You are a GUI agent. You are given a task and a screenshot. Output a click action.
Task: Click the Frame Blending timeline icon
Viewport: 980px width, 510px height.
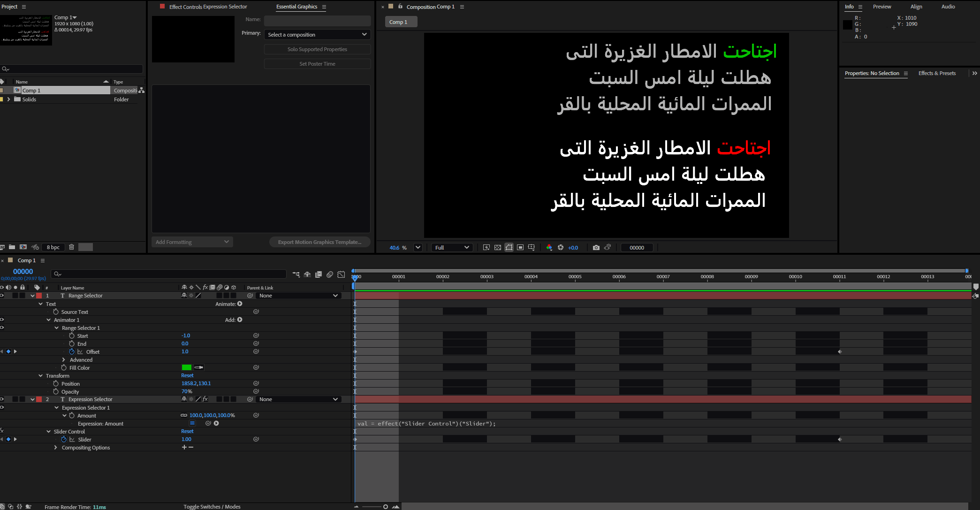319,274
